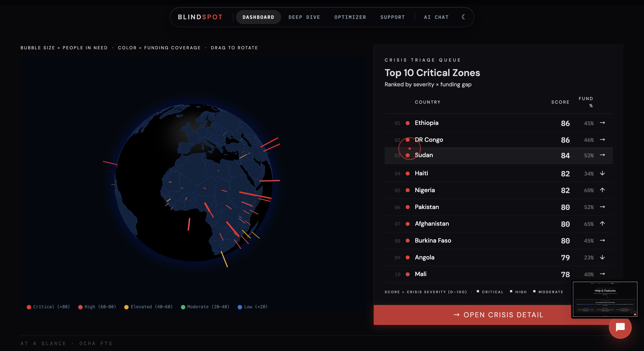Screen dimensions: 644x351
Task: Click Haiti's downward trend arrow
Action: point(602,173)
